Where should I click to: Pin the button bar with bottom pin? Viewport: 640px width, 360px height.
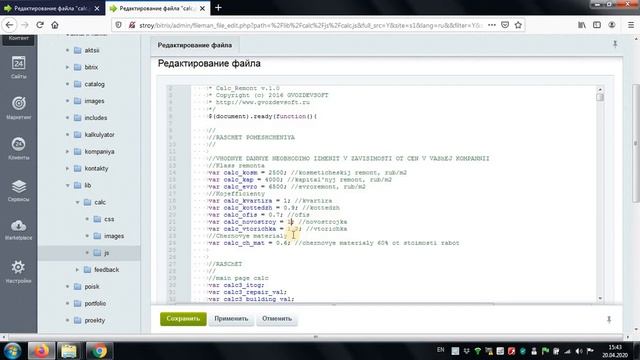click(x=609, y=319)
